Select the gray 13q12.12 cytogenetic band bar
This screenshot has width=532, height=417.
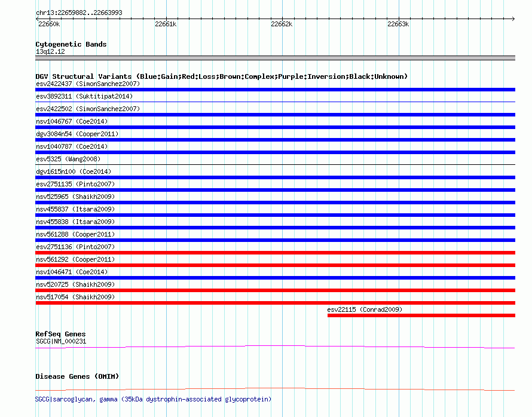(x=275, y=58)
